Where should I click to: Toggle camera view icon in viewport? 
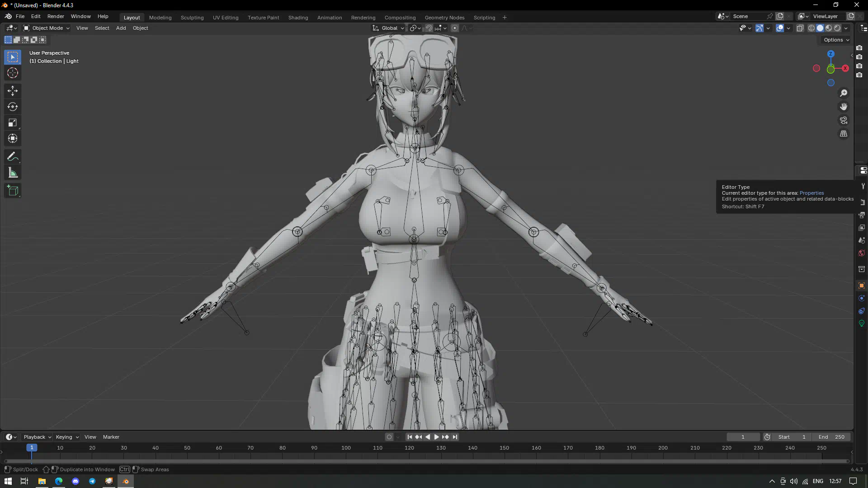click(x=844, y=120)
